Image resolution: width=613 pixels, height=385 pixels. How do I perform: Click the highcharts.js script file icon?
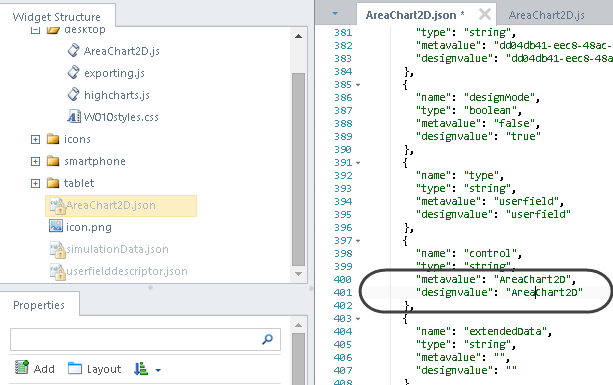click(x=73, y=95)
